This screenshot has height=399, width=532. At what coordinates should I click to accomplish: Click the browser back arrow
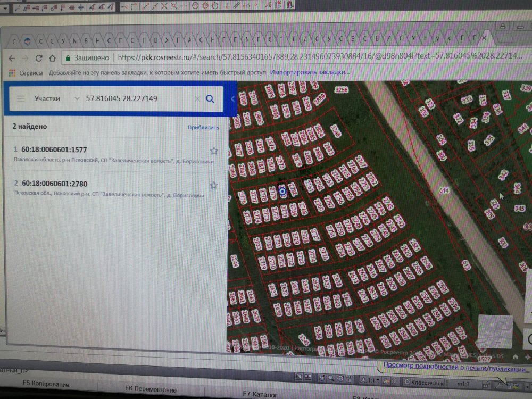coord(12,58)
